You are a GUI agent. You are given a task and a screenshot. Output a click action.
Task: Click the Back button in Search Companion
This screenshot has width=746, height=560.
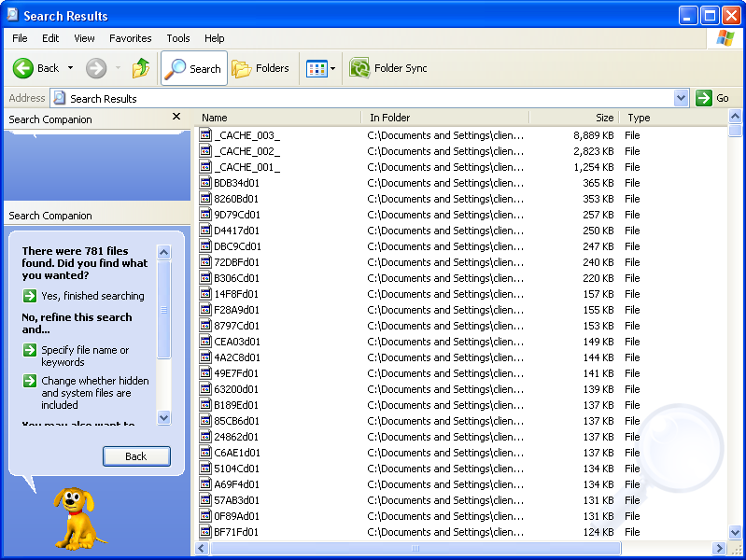(136, 456)
